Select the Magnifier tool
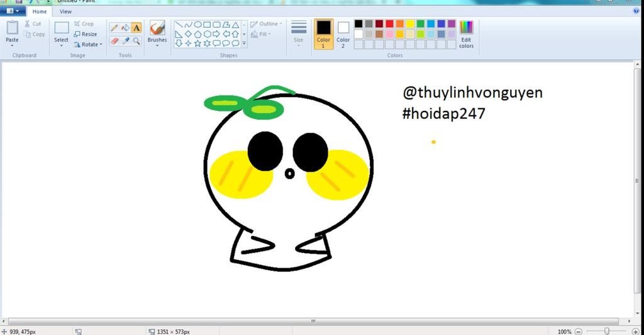644x335 pixels. 136,41
